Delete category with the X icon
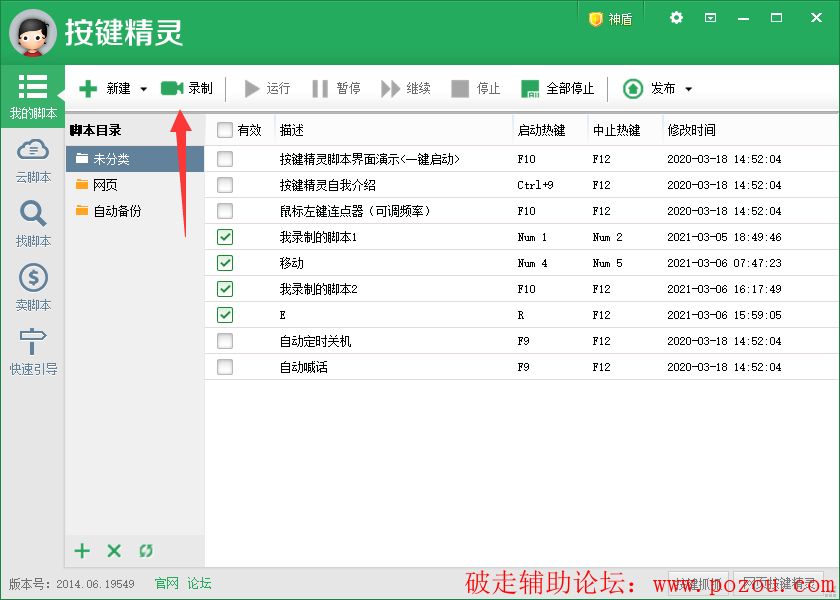Screen dimensions: 840x600 tap(114, 551)
